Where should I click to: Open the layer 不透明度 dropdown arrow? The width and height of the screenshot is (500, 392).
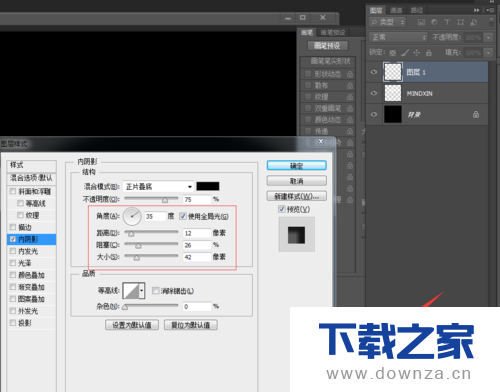(x=488, y=37)
